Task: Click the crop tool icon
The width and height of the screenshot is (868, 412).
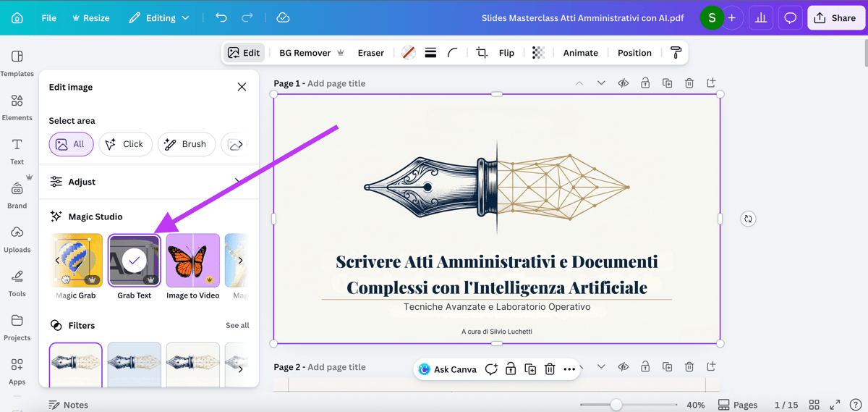Action: point(482,53)
